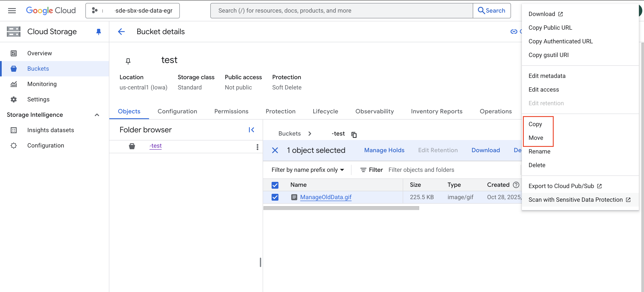Open the project selector sde-sbx-sde-data-egr
Viewport: 644px width, 292px height.
133,10
